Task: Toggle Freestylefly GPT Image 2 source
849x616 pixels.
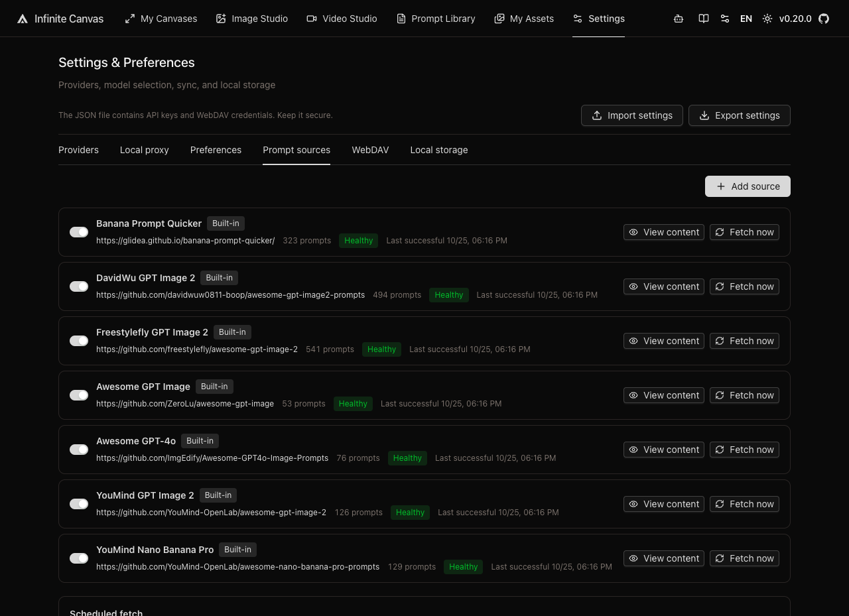Action: point(79,341)
